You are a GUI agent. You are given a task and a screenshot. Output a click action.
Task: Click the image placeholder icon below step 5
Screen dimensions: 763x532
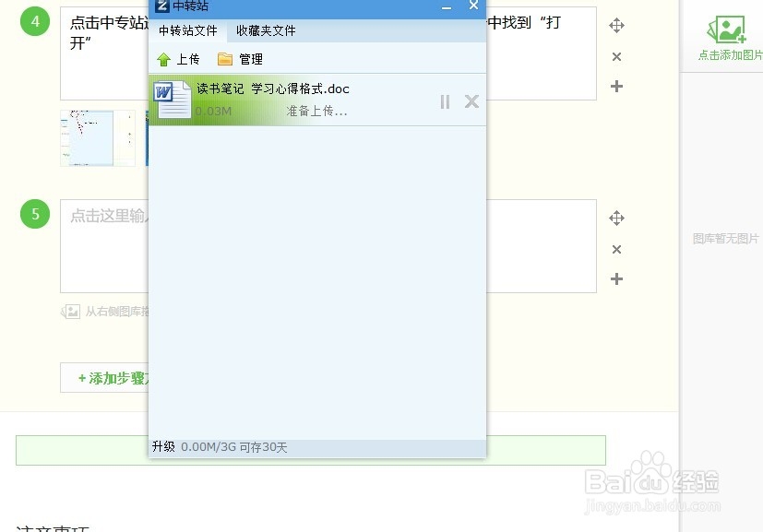click(71, 312)
